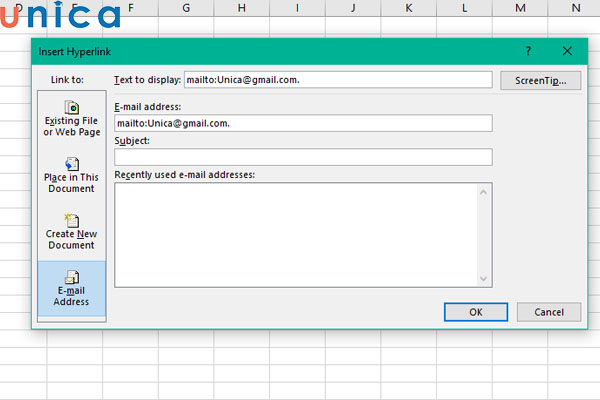Click the Text to display field
This screenshot has width=600, height=400.
(x=338, y=80)
